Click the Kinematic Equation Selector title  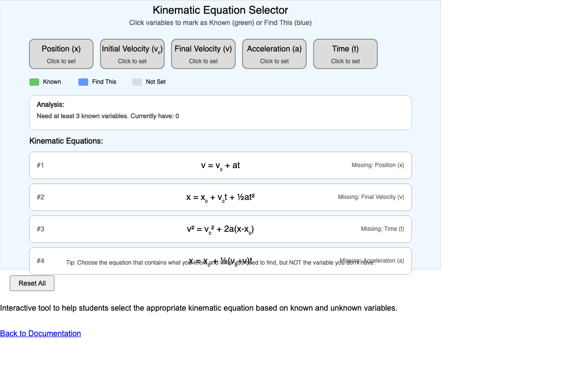click(220, 10)
